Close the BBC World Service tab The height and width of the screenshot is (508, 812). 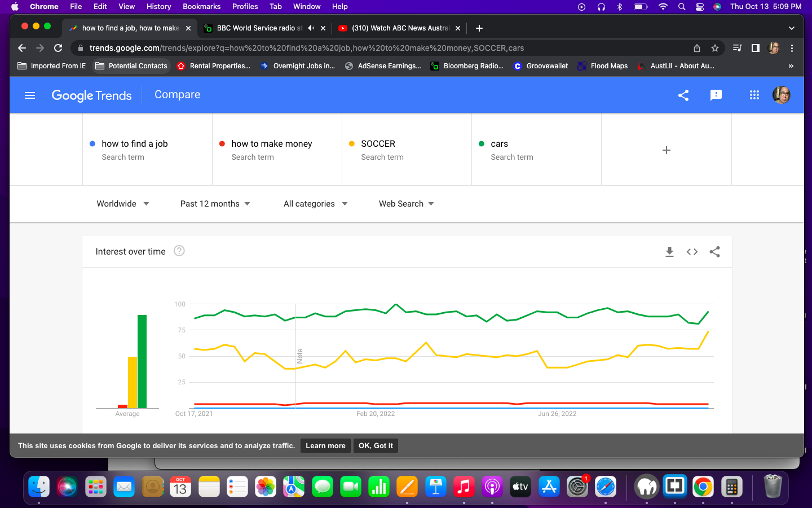point(323,28)
